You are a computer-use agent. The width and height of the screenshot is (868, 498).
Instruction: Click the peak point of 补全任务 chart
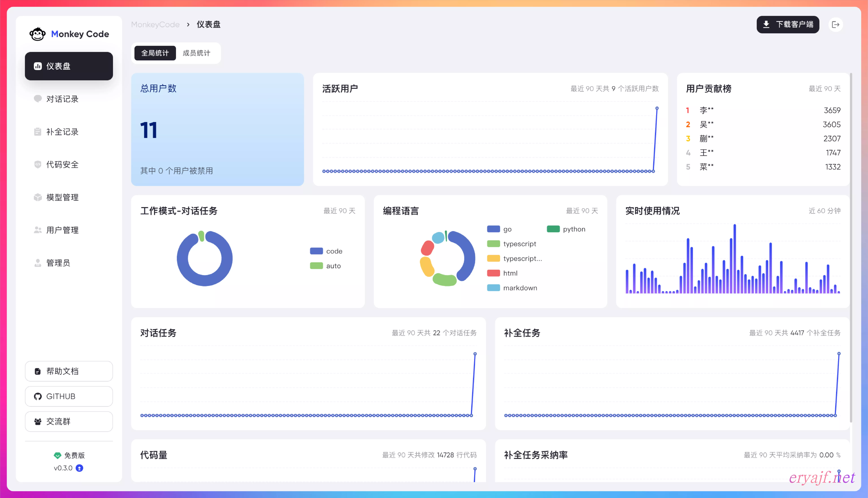tap(839, 354)
